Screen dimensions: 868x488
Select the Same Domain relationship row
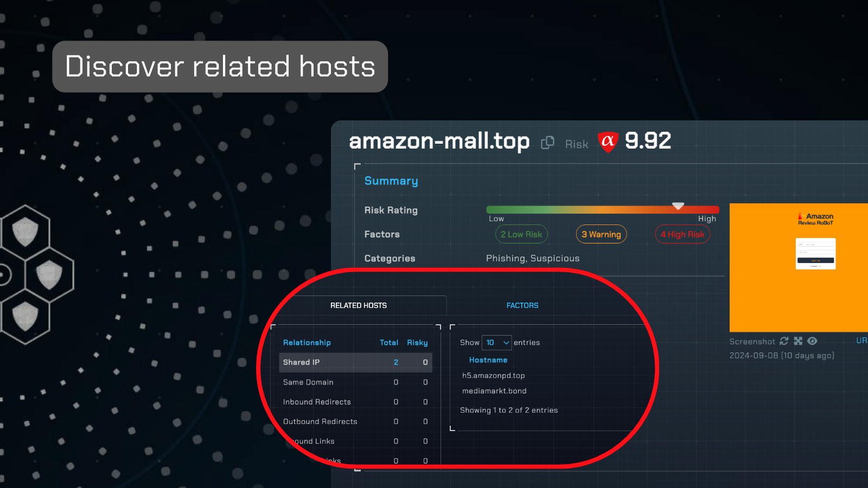pos(308,382)
